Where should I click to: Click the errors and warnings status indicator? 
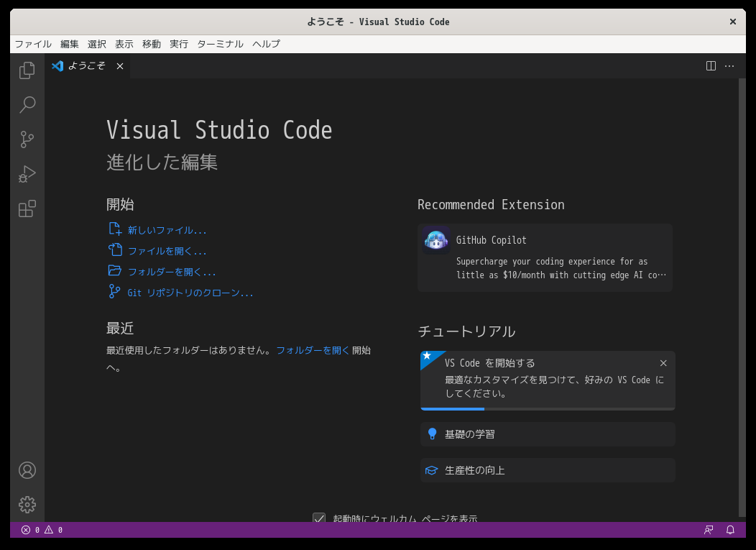42,530
